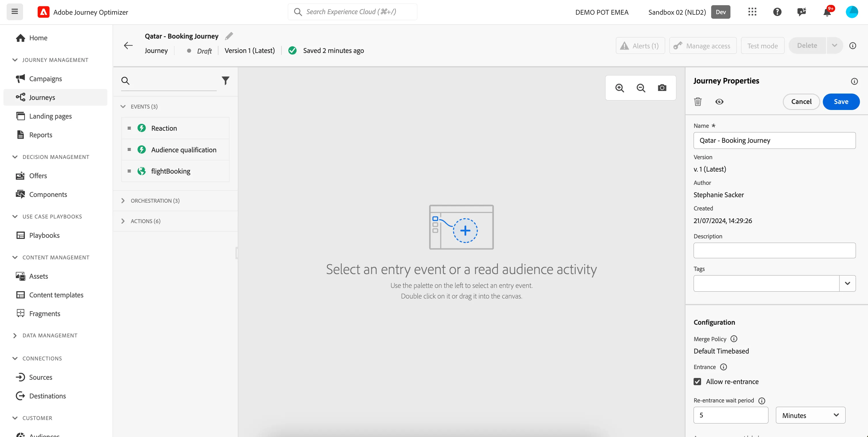Click the palette search magnifier icon

125,81
